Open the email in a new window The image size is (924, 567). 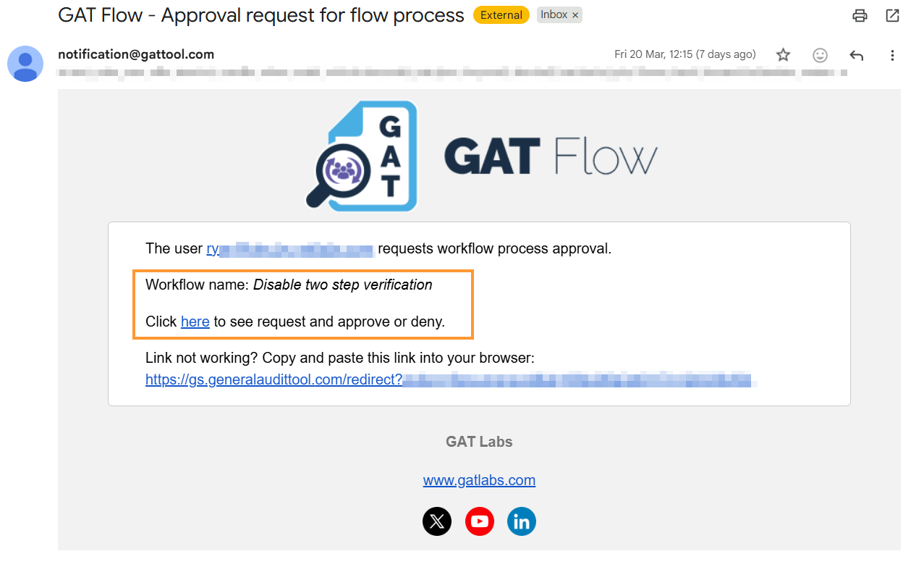coord(892,15)
